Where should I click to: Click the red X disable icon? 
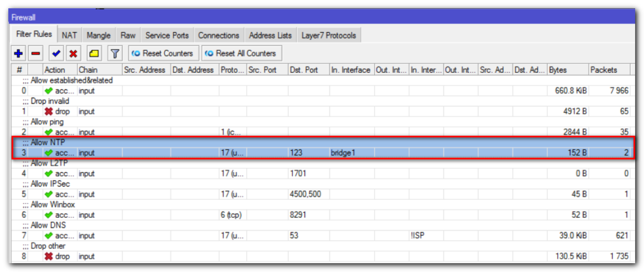(x=74, y=54)
